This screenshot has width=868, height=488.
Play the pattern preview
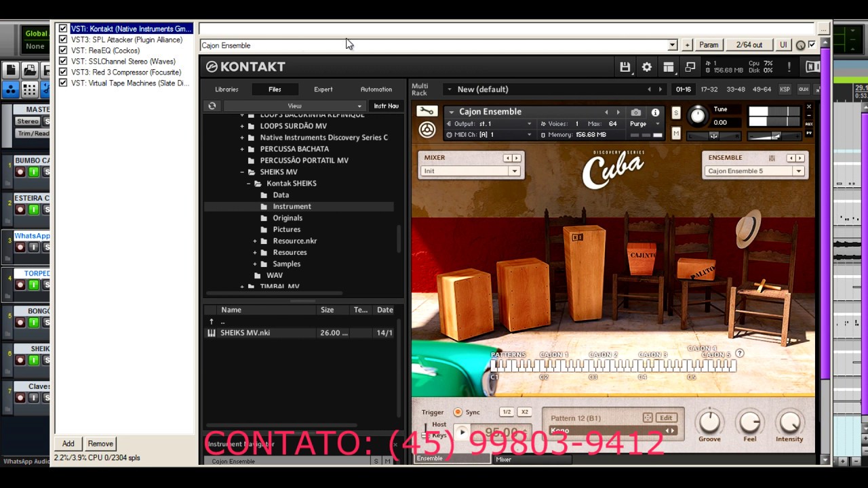(x=462, y=432)
